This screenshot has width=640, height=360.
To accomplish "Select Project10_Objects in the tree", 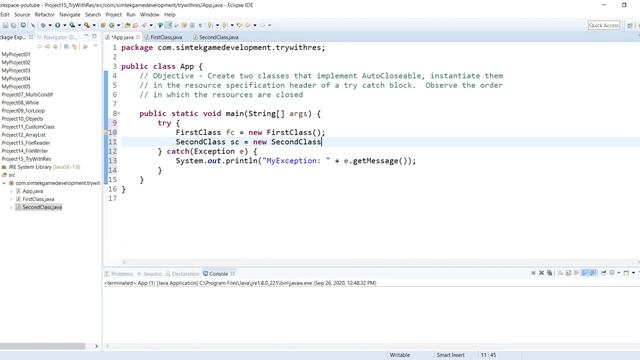I will coord(22,119).
